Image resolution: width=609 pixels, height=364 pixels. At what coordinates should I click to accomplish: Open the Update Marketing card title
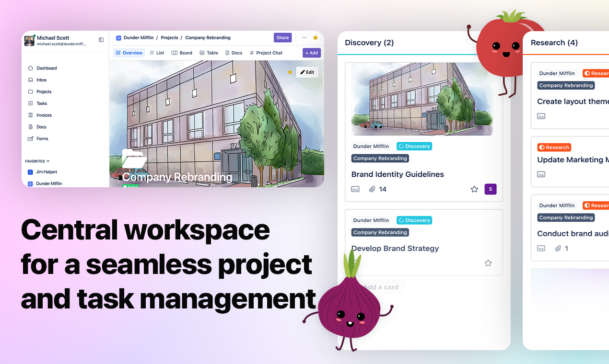point(573,160)
